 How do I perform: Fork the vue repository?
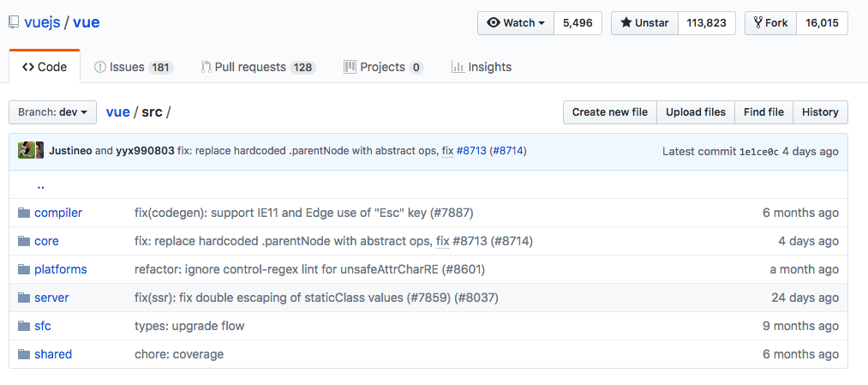[770, 23]
